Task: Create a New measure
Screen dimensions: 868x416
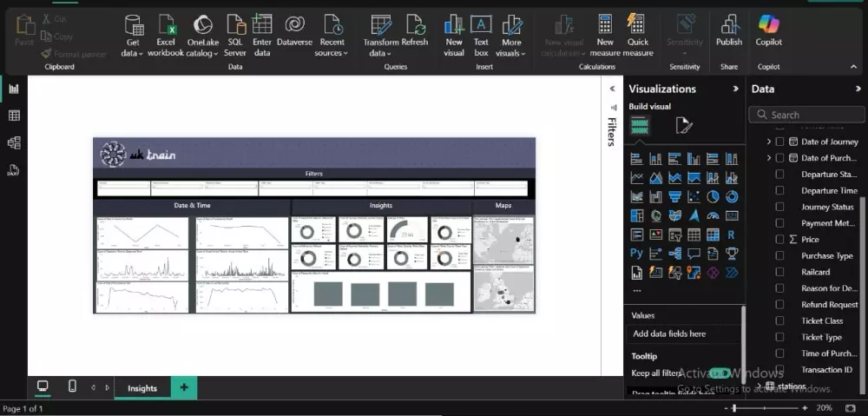Action: [x=605, y=36]
